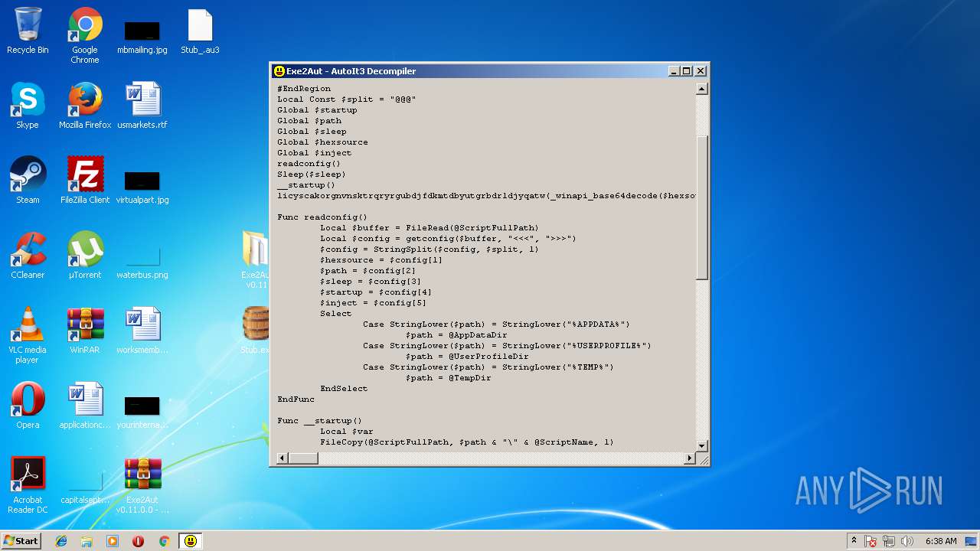
Task: Launch Internet Explorer from taskbar
Action: click(x=61, y=541)
